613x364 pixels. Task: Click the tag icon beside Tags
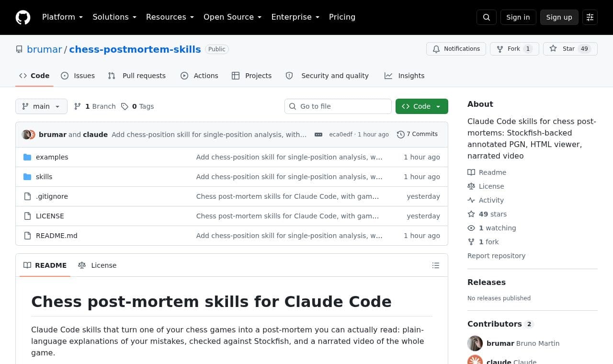125,106
